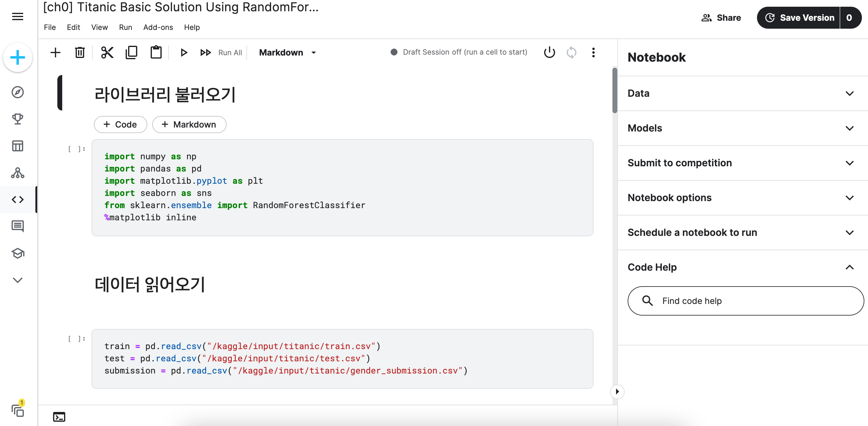The width and height of the screenshot is (868, 426).
Task: Expand Submit to competition section
Action: [x=743, y=163]
